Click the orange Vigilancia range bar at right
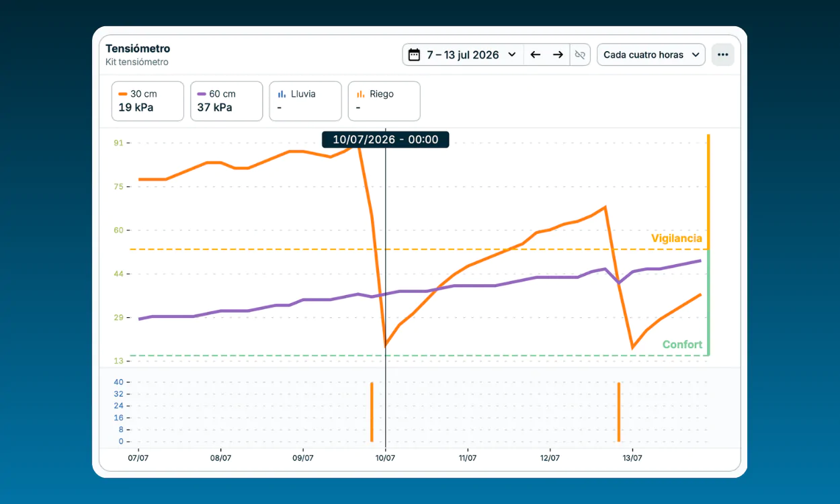This screenshot has width=840, height=504. pos(708,192)
